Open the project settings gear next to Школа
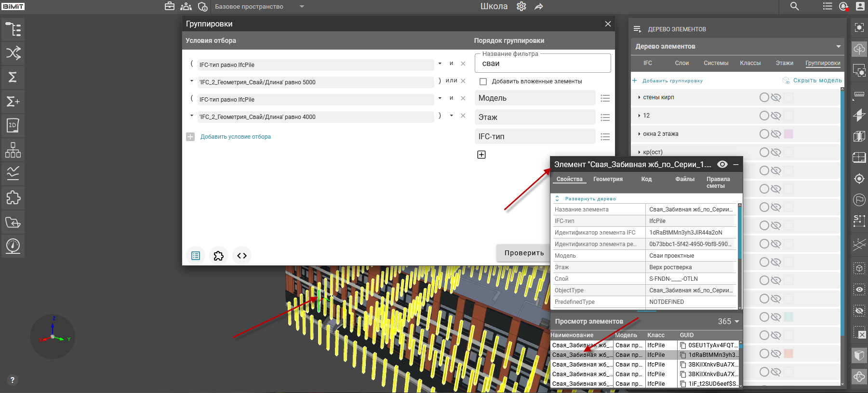Image resolution: width=868 pixels, height=393 pixels. click(521, 6)
